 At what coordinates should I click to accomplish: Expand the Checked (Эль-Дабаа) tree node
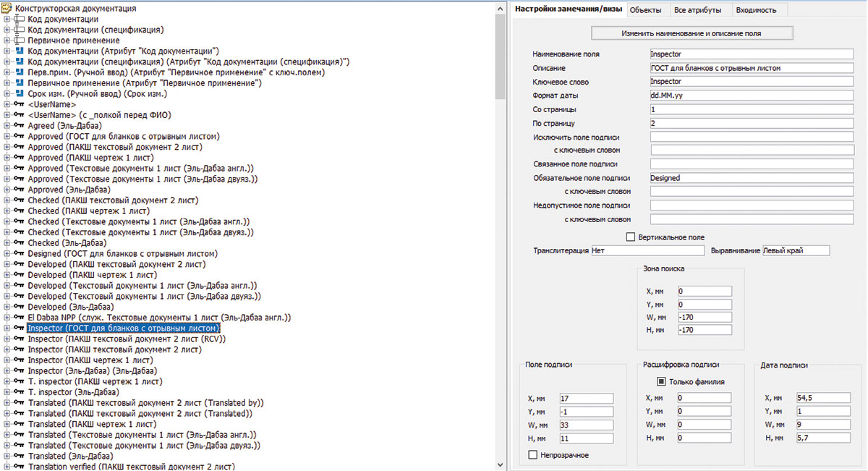tap(7, 243)
